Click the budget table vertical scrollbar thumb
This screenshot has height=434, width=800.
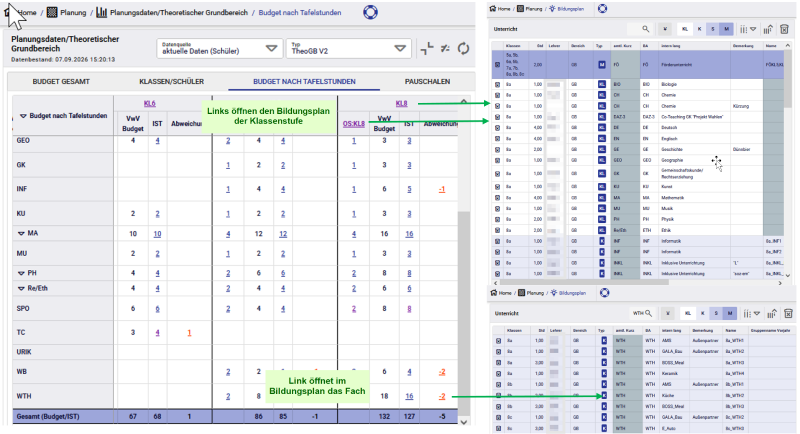click(x=463, y=311)
